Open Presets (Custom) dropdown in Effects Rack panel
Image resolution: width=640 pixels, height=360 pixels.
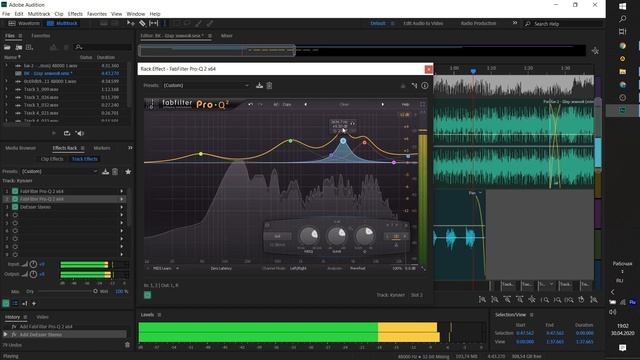tap(59, 172)
